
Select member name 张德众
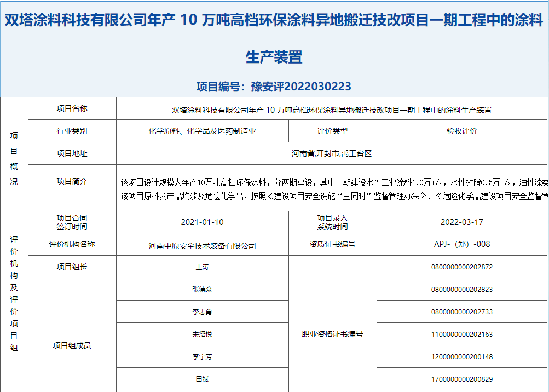203,290
